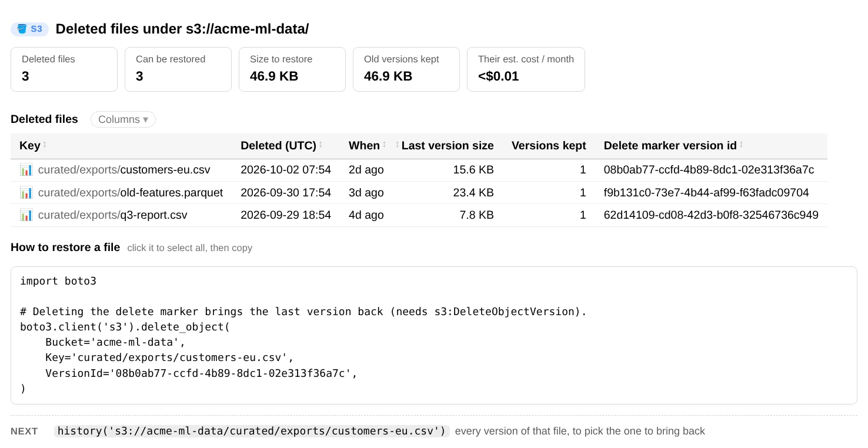Click the "2d ago" cell
This screenshot has height=448, width=868.
pos(366,170)
